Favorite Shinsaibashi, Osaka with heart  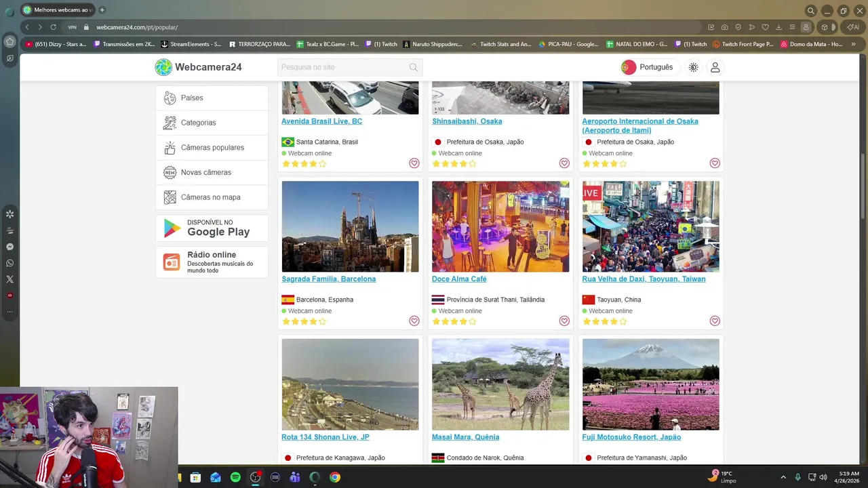(564, 163)
